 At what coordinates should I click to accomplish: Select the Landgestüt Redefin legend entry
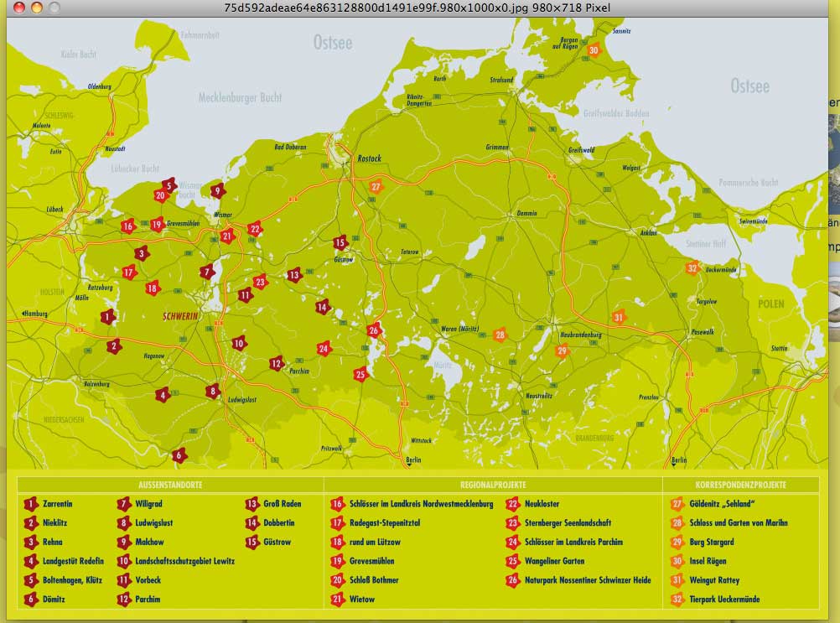(73, 561)
